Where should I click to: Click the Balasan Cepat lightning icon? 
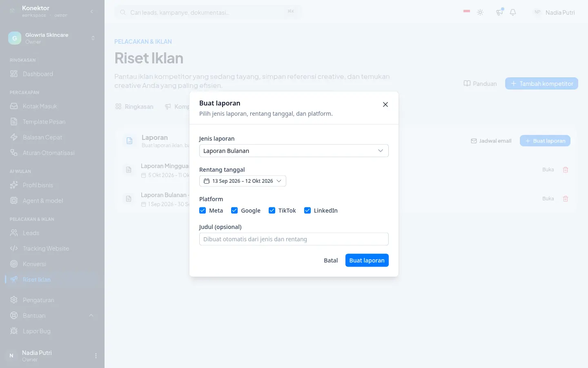[x=14, y=137]
